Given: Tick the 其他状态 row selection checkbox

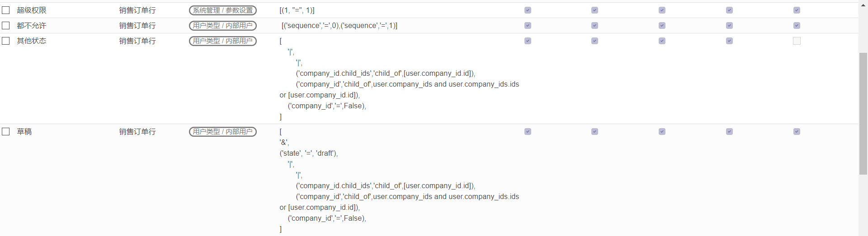Looking at the screenshot, I should [6, 41].
